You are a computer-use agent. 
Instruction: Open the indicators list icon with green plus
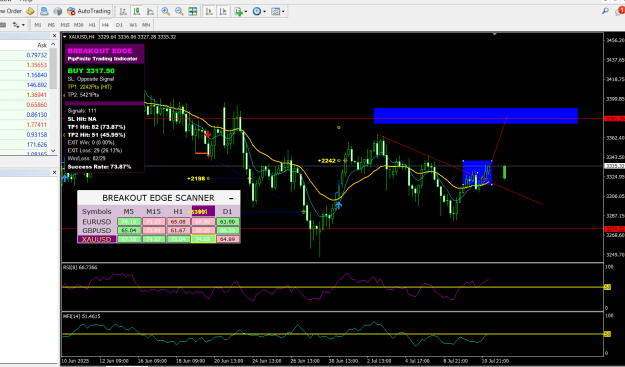(x=238, y=12)
